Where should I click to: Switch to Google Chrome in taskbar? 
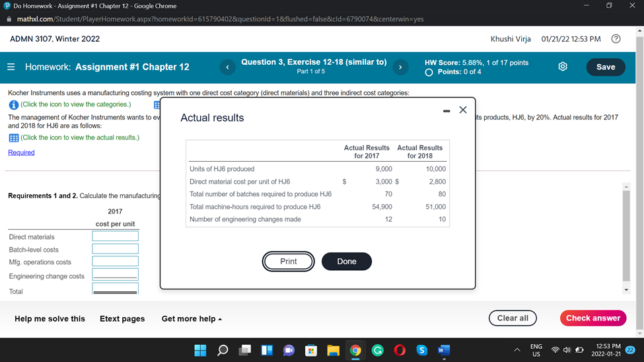tap(355, 351)
